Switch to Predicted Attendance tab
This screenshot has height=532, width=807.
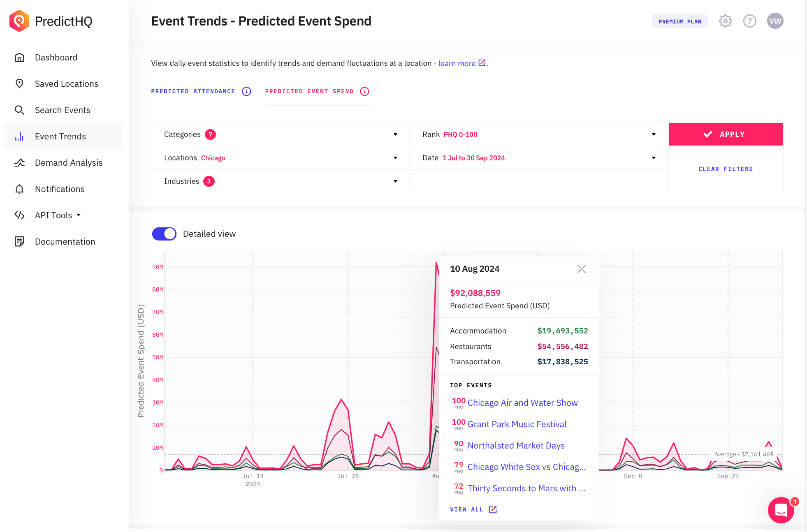coord(193,91)
